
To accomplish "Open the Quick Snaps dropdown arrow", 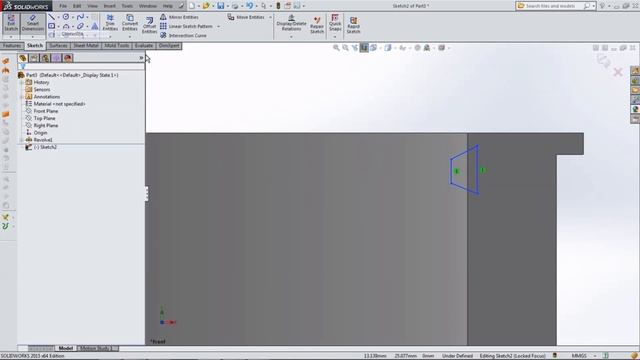I will [335, 37].
